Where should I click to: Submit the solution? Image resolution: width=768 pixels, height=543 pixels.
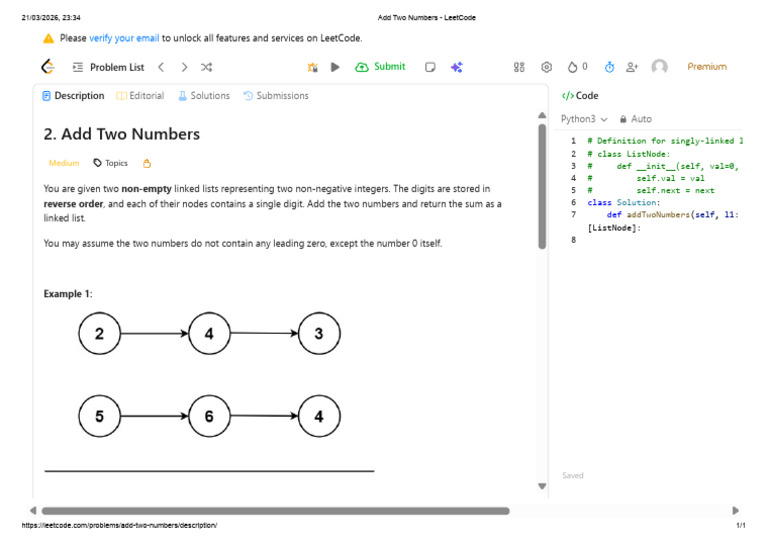(x=380, y=67)
